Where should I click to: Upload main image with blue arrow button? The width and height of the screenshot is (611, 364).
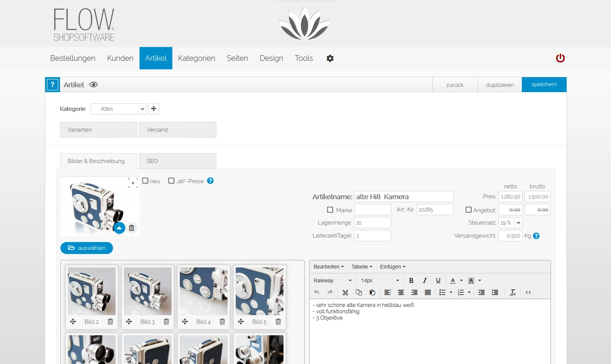pyautogui.click(x=119, y=228)
